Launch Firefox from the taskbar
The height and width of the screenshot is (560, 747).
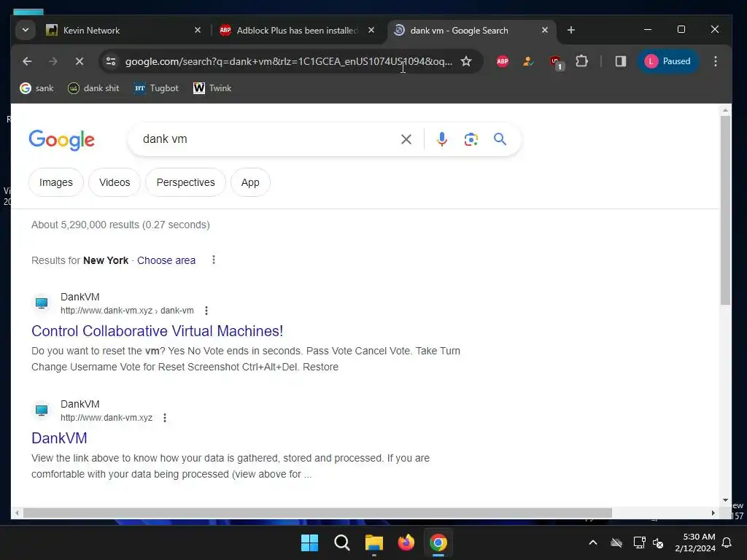[x=406, y=542]
